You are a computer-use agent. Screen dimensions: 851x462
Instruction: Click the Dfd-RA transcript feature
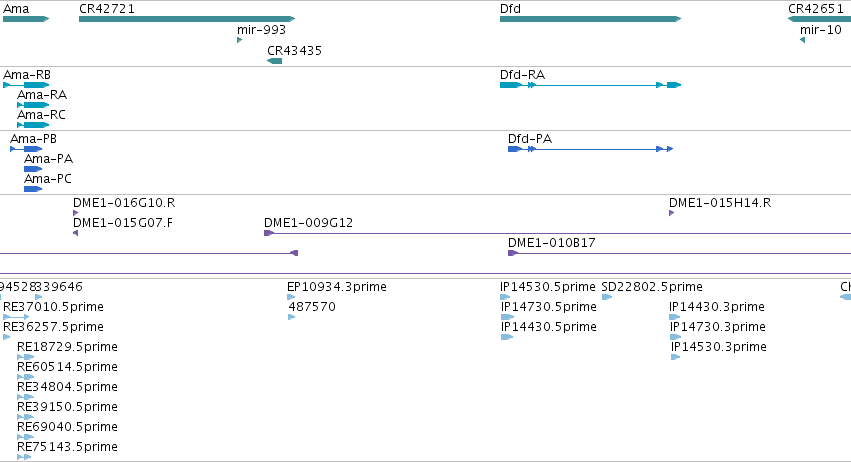[x=590, y=85]
